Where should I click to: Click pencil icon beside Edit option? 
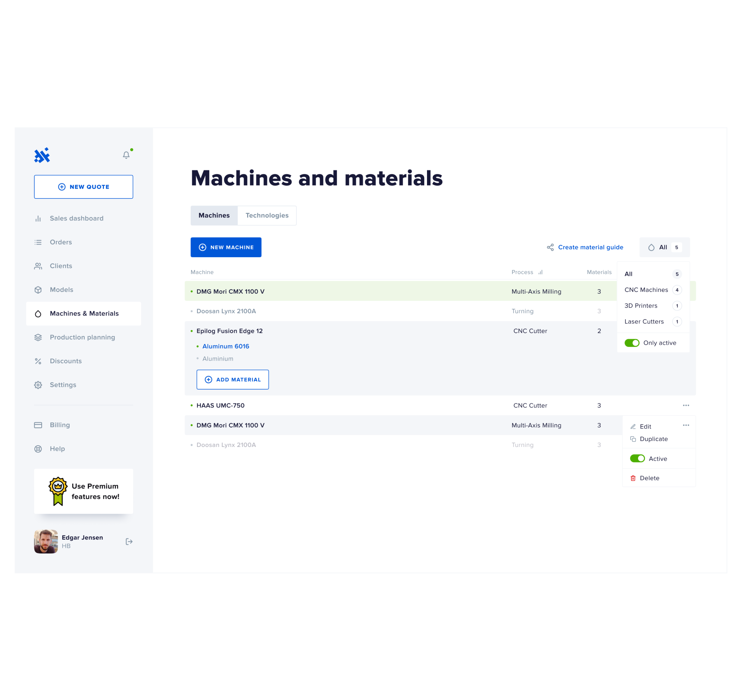click(633, 426)
